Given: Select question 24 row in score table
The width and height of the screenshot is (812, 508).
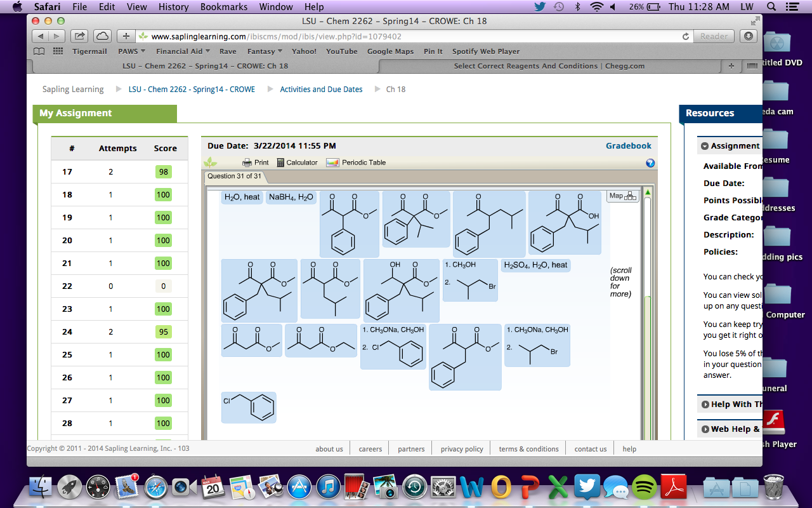Looking at the screenshot, I should [119, 332].
